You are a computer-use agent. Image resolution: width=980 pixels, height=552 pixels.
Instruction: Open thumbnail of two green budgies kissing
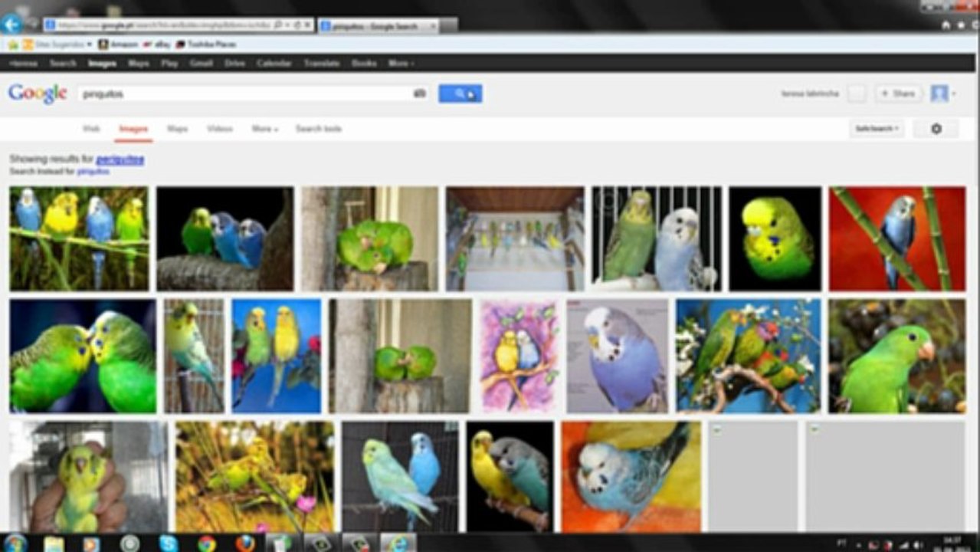[x=83, y=356]
